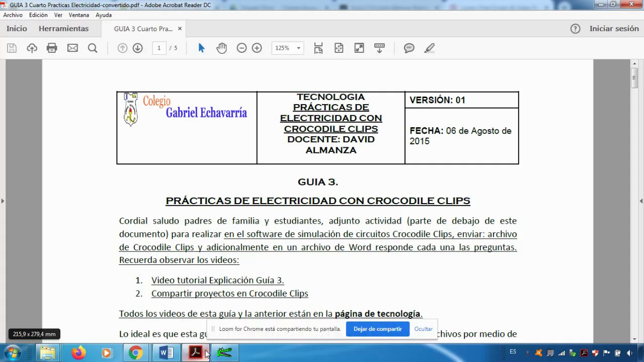Open the Archivo menu
Screen dimensions: 644x362
click(x=13, y=15)
